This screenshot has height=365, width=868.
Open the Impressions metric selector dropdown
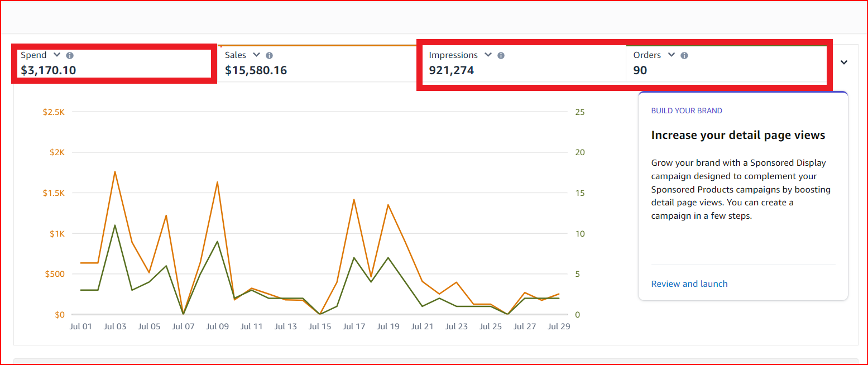[488, 55]
